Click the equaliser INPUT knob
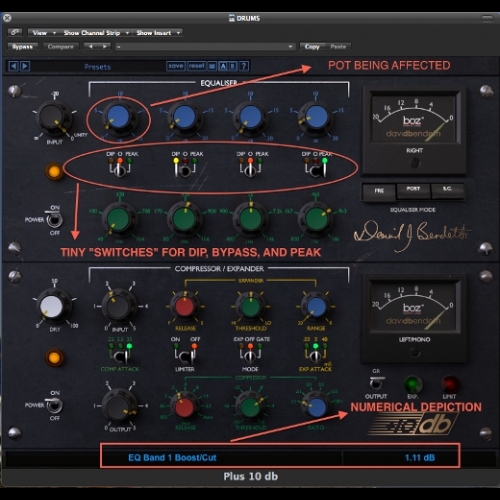Image resolution: width=500 pixels, height=500 pixels. coord(53,118)
